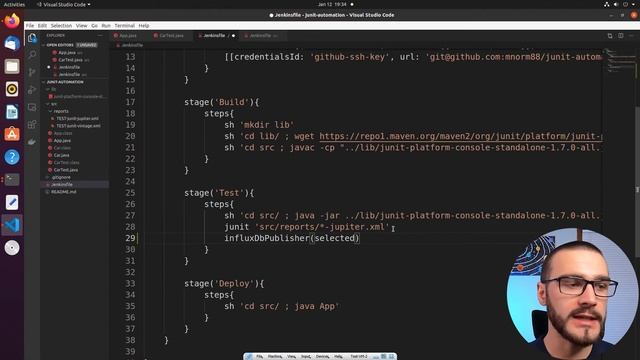Open the system menu dropdown arrow
This screenshot has width=640, height=360.
coord(633,4)
